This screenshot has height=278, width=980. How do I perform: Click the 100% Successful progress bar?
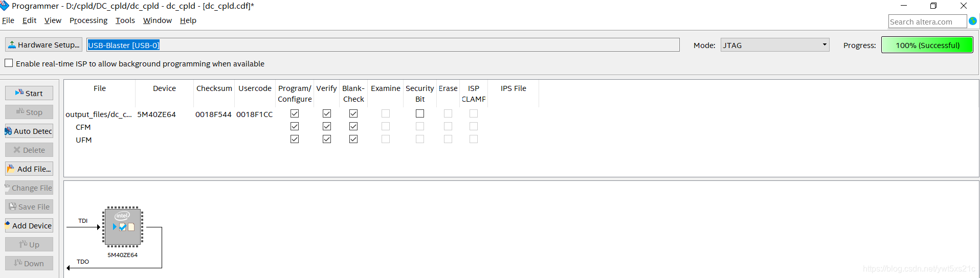click(x=927, y=45)
